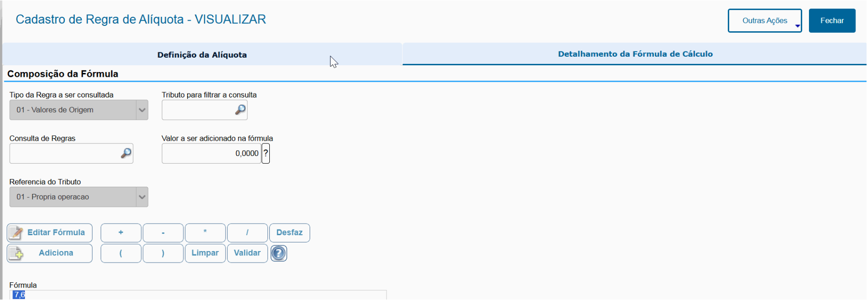Viewport: 868px width, 300px height.
Task: Click the Tributo filter search magnifier icon
Action: (240, 110)
